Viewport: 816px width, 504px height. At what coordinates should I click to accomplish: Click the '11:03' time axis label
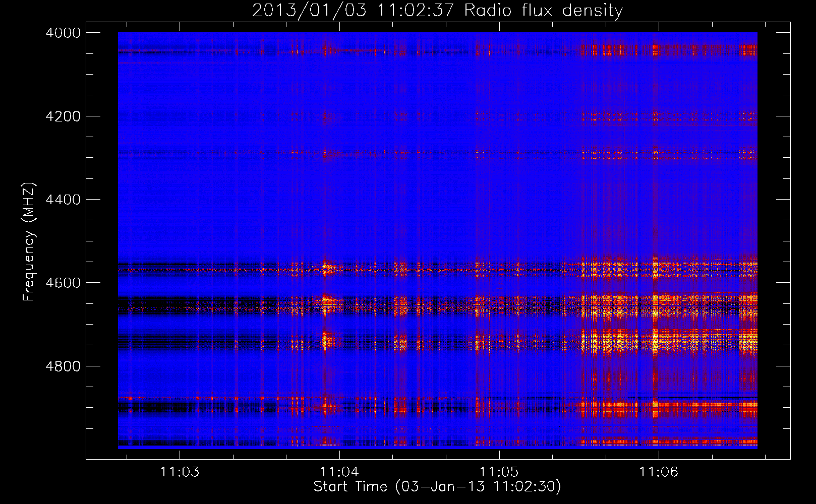pos(180,472)
